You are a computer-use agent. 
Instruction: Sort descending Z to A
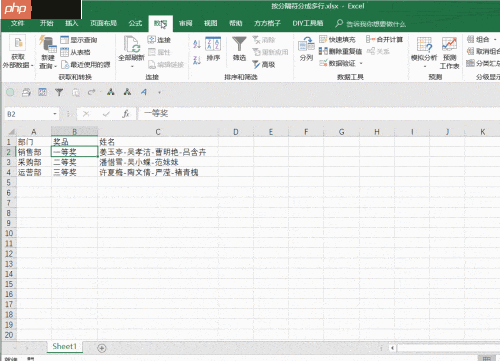pos(197,60)
